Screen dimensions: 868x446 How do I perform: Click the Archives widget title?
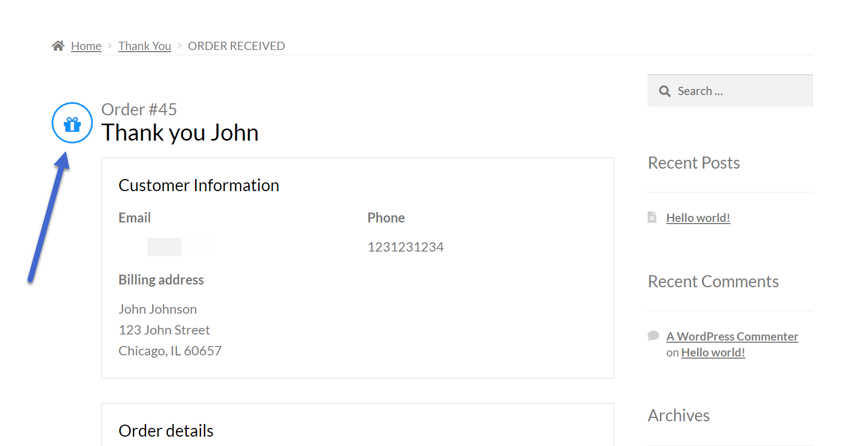pos(678,416)
